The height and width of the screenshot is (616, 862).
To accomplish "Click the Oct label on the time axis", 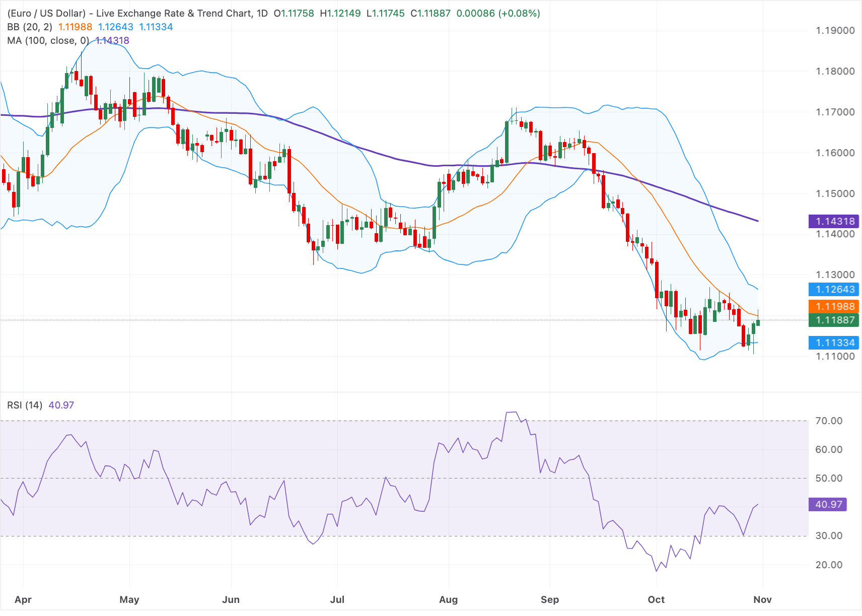I will tap(656, 599).
